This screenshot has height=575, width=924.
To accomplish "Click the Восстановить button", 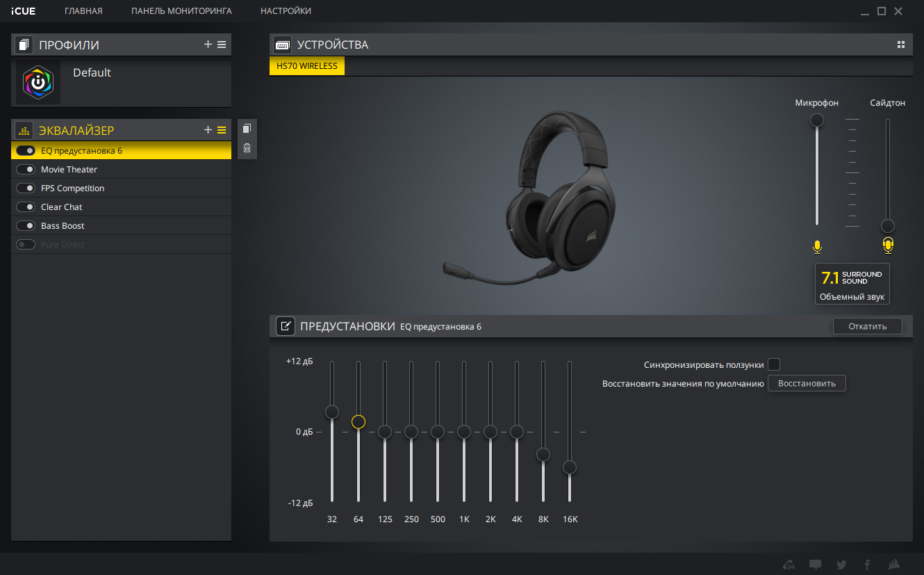I will [x=807, y=383].
